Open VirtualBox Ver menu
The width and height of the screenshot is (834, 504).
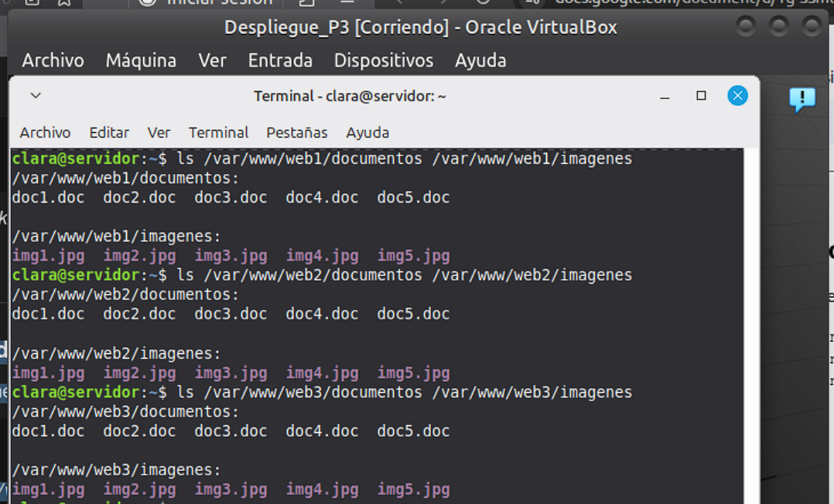(x=212, y=60)
